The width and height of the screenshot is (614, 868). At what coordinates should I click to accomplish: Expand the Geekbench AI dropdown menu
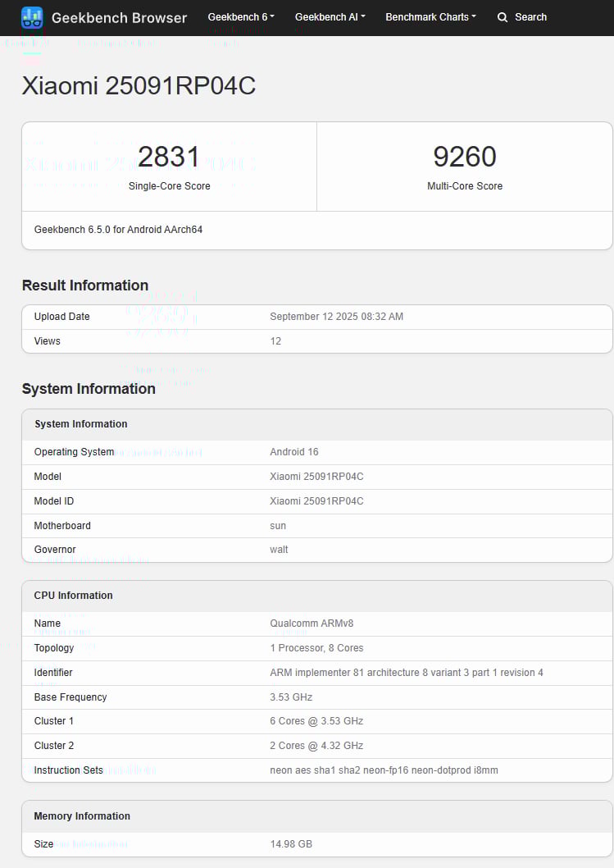pos(330,17)
